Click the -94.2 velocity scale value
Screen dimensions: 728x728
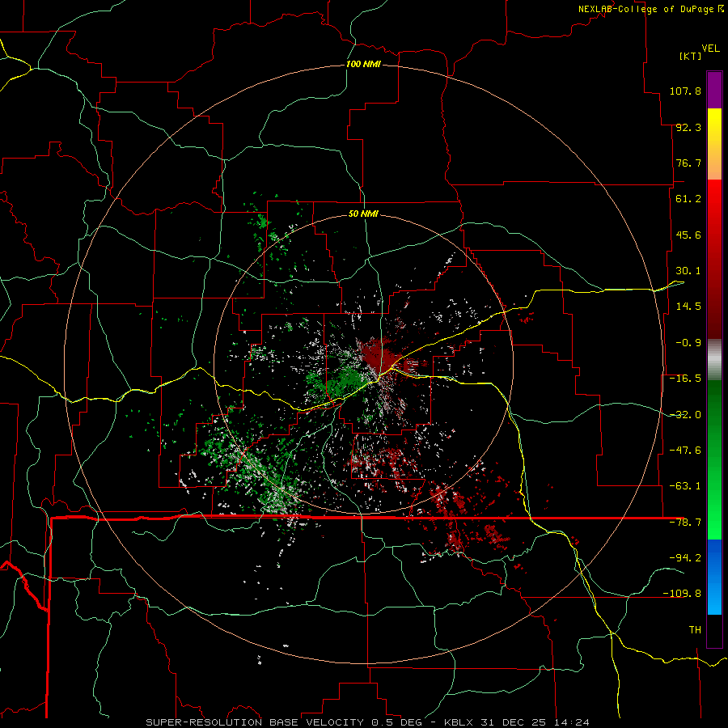(x=685, y=557)
